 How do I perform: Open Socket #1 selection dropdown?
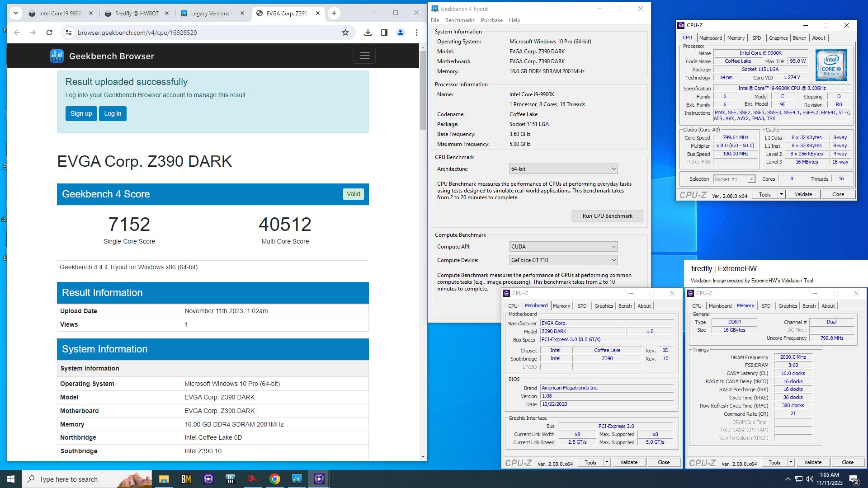pos(734,179)
